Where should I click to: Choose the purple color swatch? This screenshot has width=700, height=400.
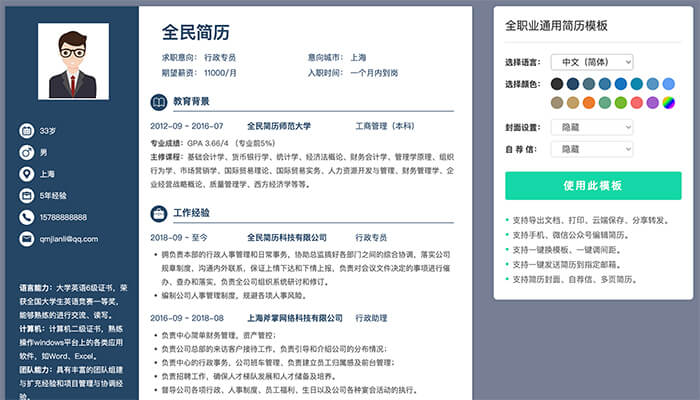click(x=653, y=102)
